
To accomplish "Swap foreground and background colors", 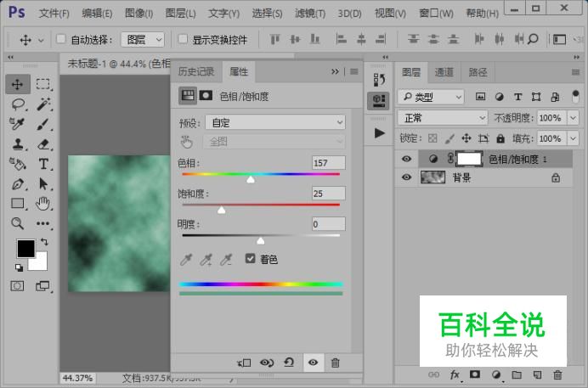I will [44, 242].
